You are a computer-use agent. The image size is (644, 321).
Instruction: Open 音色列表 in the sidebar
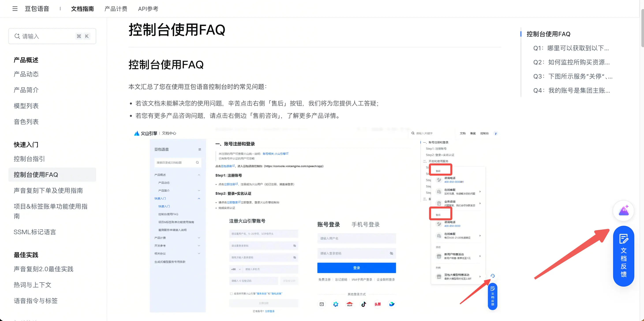point(26,122)
